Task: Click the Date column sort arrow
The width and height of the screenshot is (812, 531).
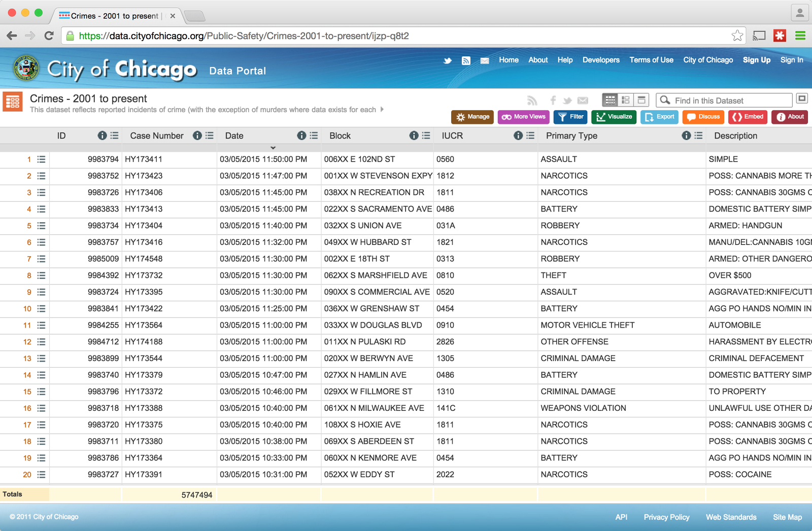Action: pyautogui.click(x=273, y=148)
